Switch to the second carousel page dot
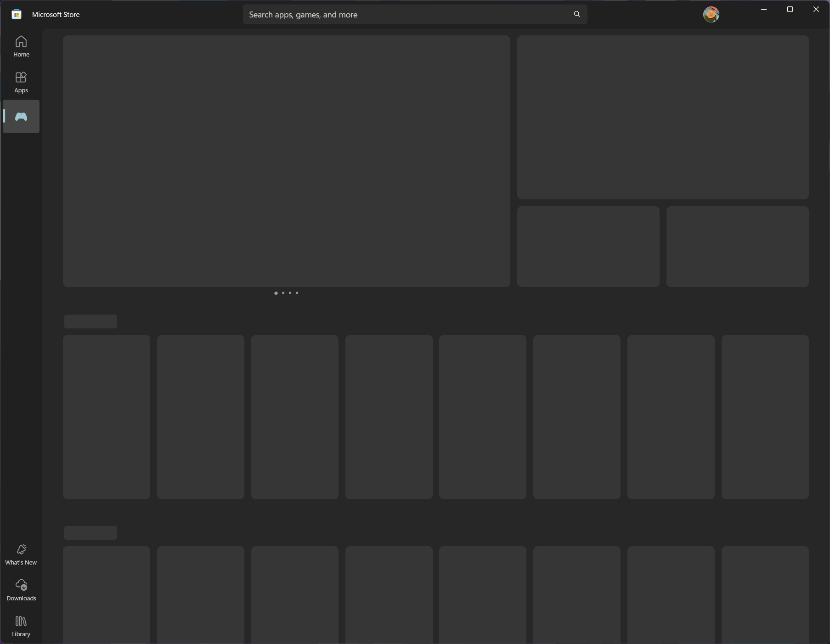Image resolution: width=830 pixels, height=644 pixels. point(283,293)
